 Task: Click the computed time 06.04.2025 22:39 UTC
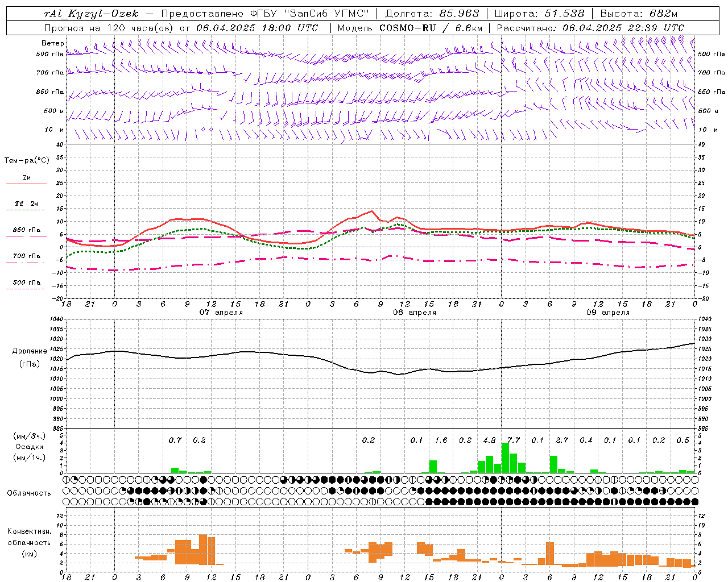tap(623, 28)
